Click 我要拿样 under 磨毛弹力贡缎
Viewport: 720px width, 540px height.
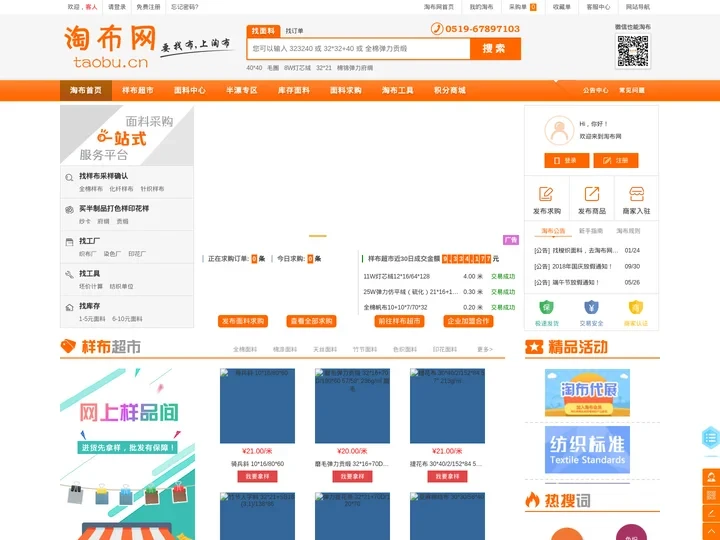point(353,477)
